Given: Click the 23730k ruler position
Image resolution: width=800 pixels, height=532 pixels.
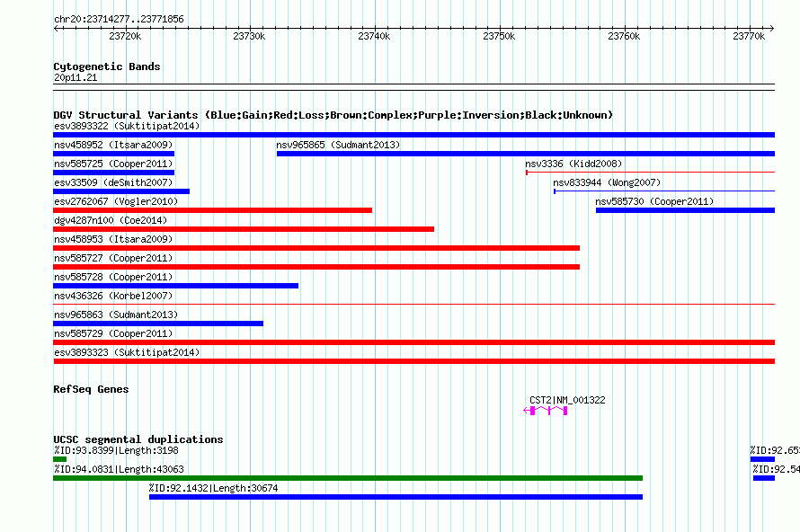Looking at the screenshot, I should click(249, 36).
